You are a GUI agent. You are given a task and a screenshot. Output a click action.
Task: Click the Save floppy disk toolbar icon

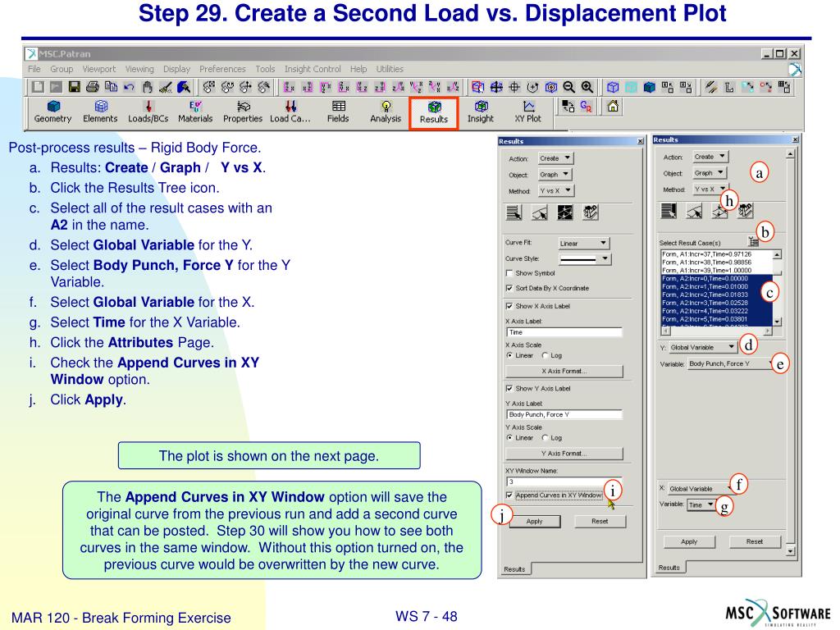pos(75,87)
